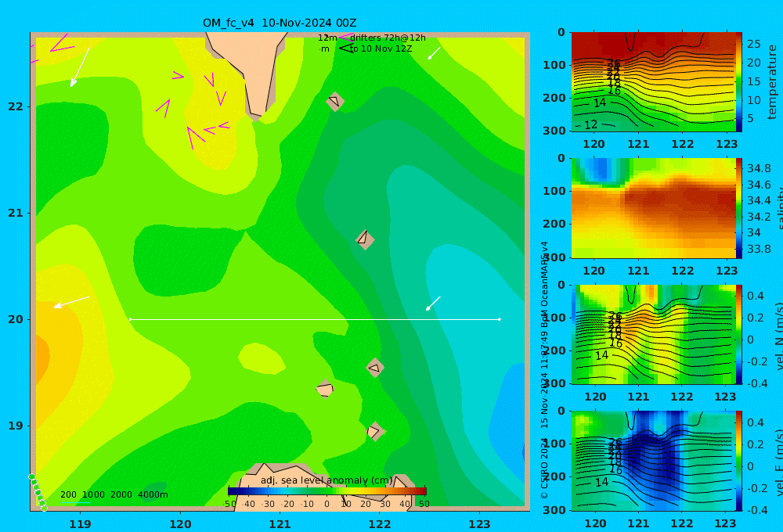Select latitude label 19 on main map
This screenshot has height=532, width=783.
click(x=16, y=426)
